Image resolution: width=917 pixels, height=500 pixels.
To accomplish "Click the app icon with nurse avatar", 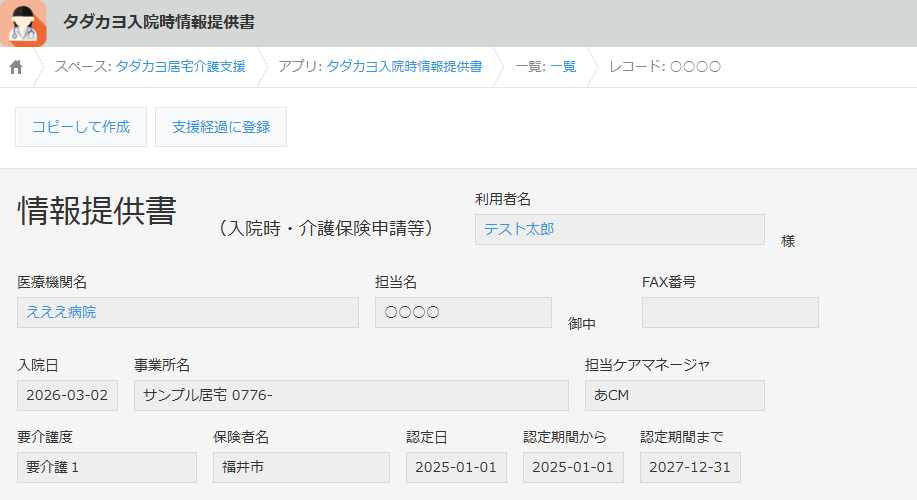I will pyautogui.click(x=23, y=23).
